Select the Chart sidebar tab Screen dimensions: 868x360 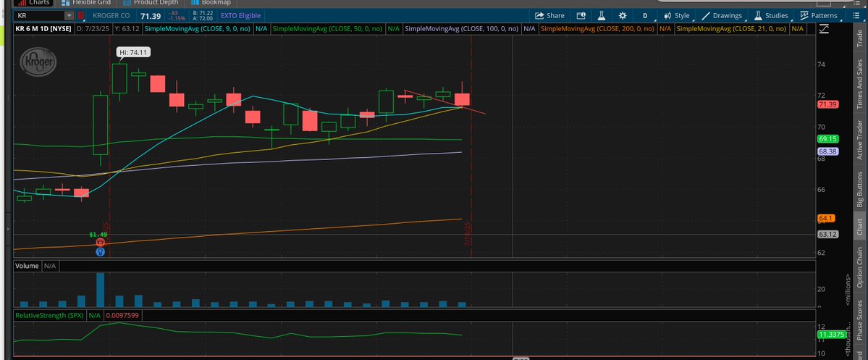[x=860, y=227]
